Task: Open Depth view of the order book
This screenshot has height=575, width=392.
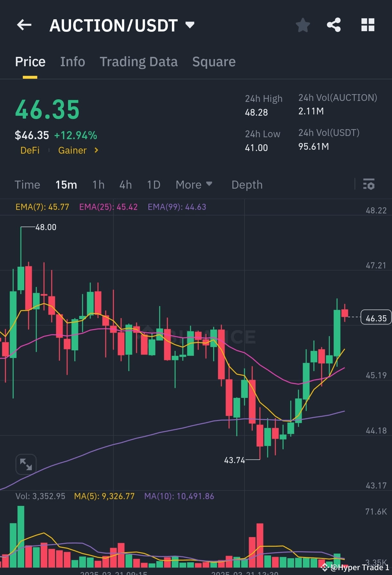Action: 246,184
